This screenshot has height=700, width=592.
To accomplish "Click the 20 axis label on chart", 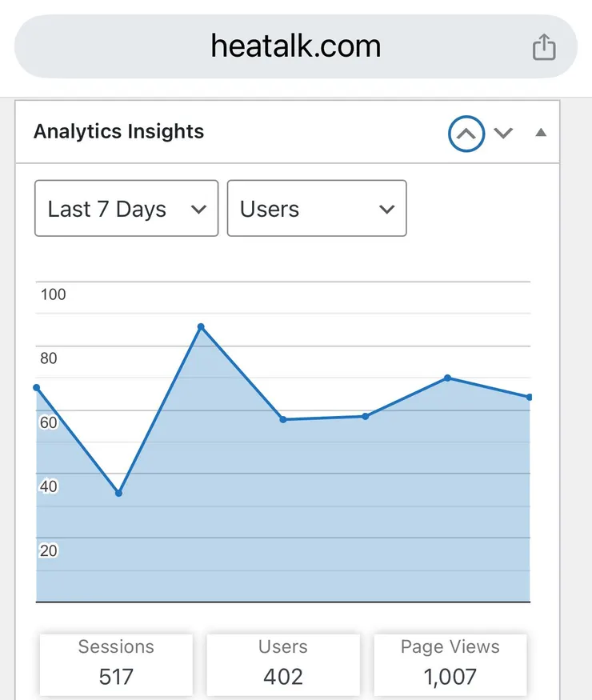I will pyautogui.click(x=49, y=550).
